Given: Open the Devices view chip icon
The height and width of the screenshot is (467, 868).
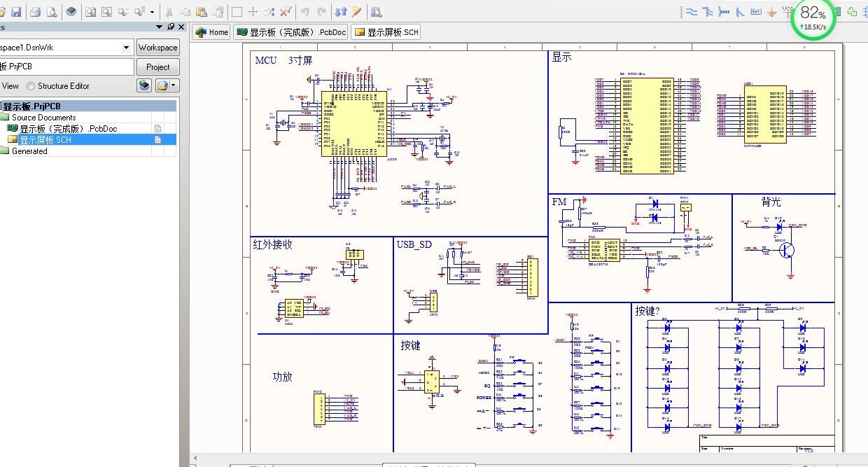Looking at the screenshot, I should [71, 11].
